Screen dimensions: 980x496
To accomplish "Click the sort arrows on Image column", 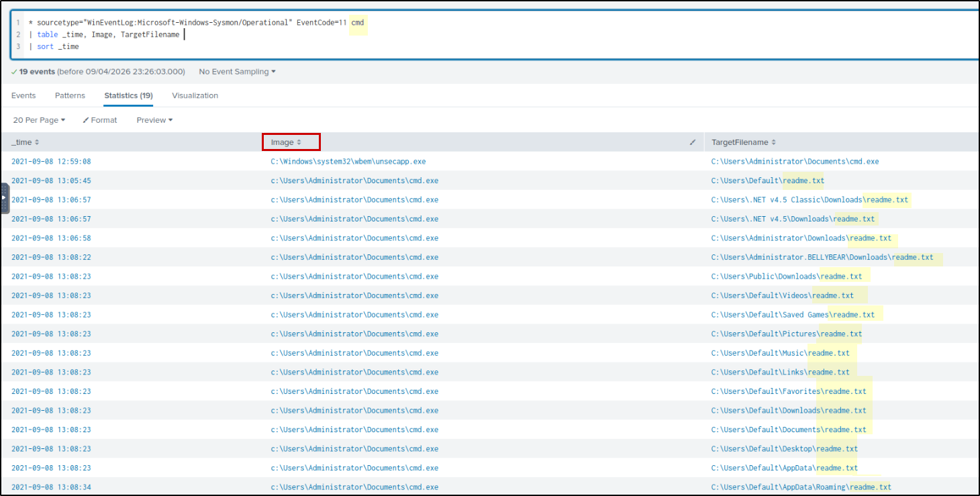I will [299, 142].
